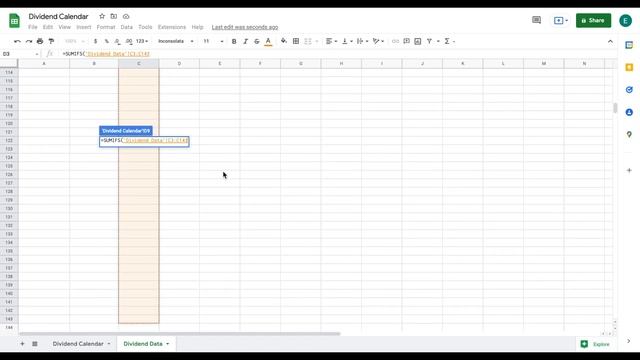Screen dimensions: 640x360
Task: Open the 123 number format dropdown
Action: [x=142, y=41]
